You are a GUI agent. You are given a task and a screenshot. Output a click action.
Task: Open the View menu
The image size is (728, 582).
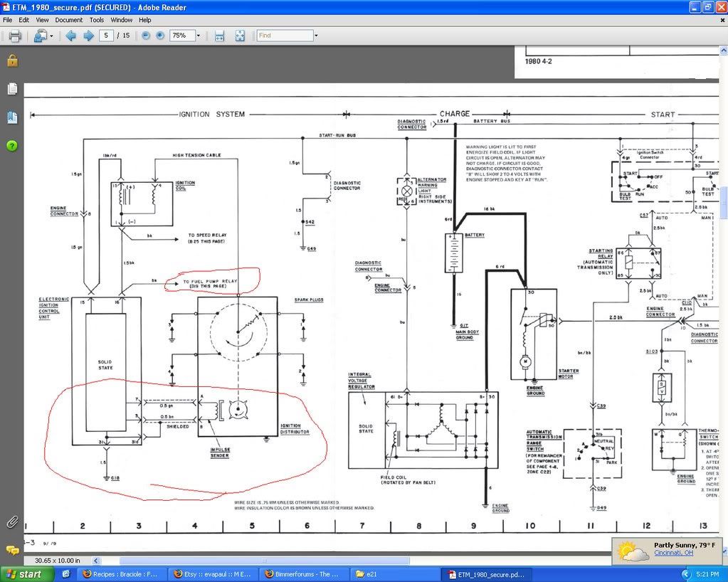[x=42, y=20]
